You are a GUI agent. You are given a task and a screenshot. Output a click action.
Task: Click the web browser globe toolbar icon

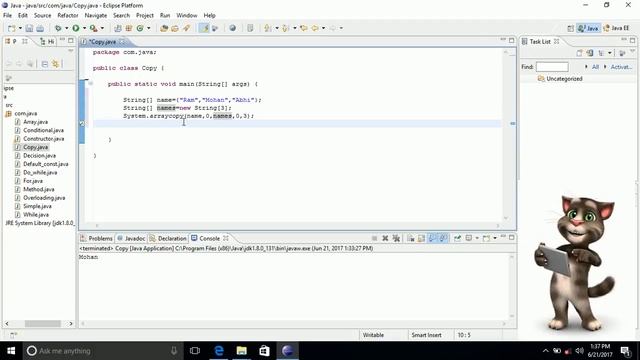(233, 28)
